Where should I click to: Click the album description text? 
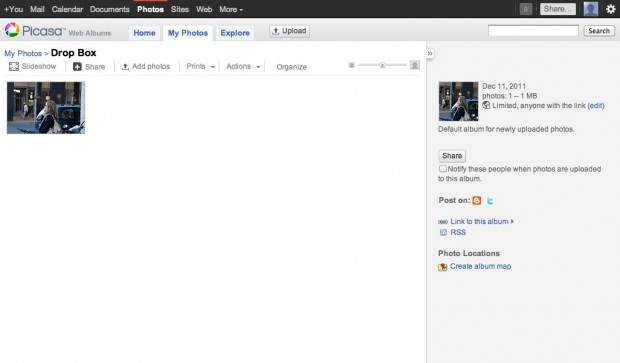[506, 129]
